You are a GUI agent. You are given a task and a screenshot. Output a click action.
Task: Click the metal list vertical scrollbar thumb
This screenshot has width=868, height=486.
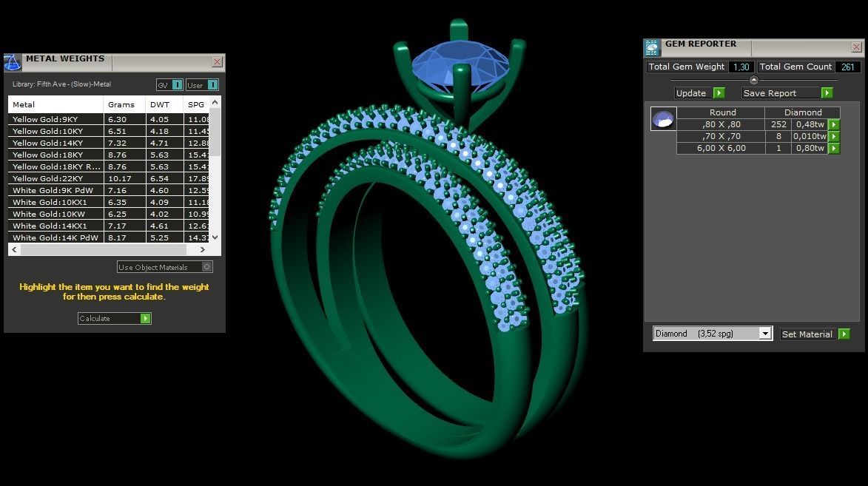pyautogui.click(x=215, y=133)
